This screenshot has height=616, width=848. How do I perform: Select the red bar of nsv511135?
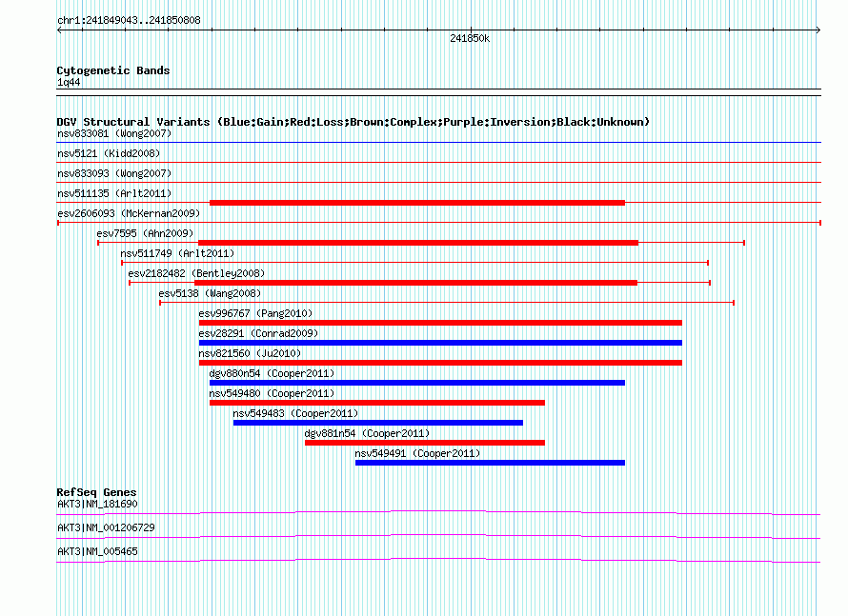[417, 203]
